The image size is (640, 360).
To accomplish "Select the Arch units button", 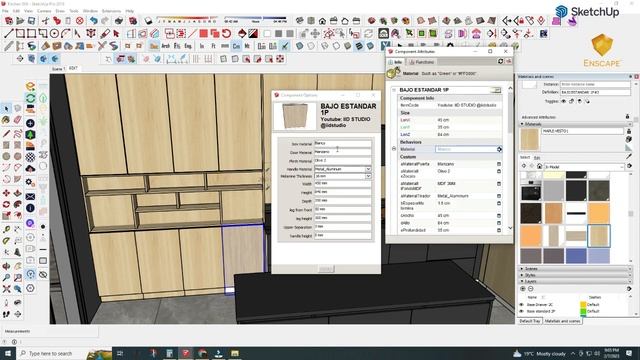I will (x=166, y=46).
